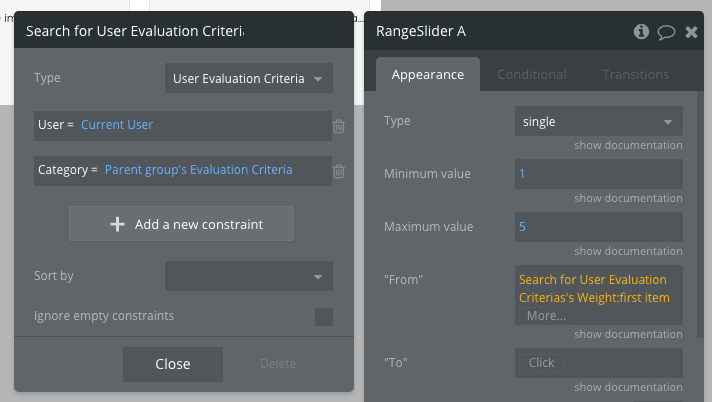
Task: Click Add a new constraint button
Action: (181, 224)
